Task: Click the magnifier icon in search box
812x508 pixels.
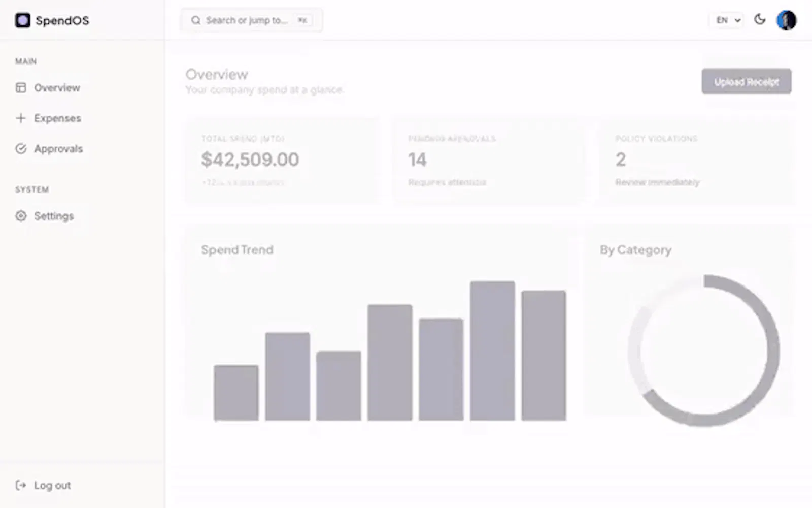Action: pos(195,20)
